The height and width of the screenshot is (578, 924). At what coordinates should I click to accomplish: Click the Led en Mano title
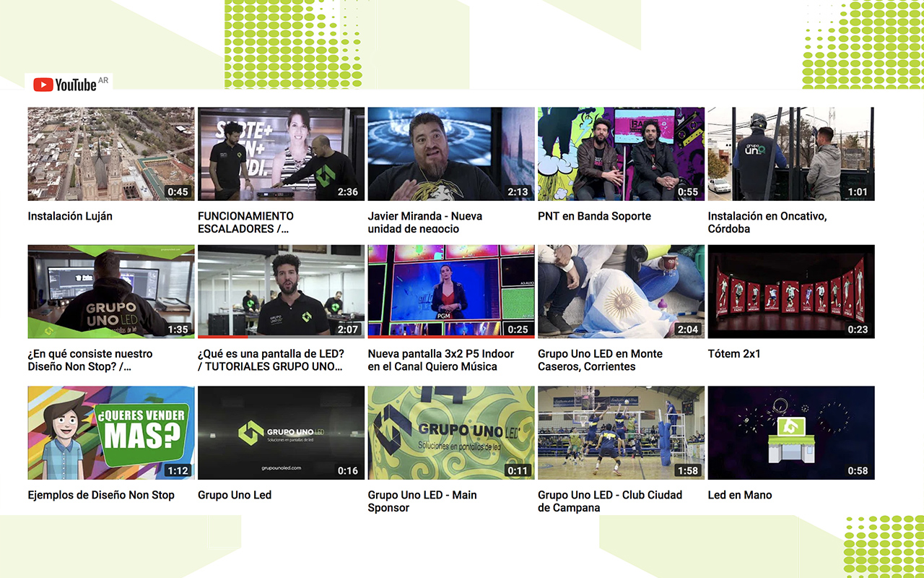click(740, 495)
